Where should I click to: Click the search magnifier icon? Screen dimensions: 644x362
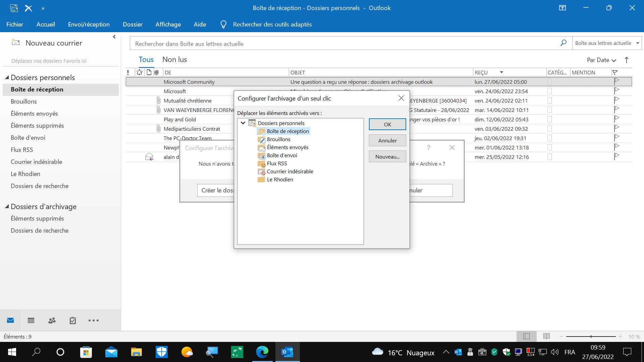coord(563,43)
